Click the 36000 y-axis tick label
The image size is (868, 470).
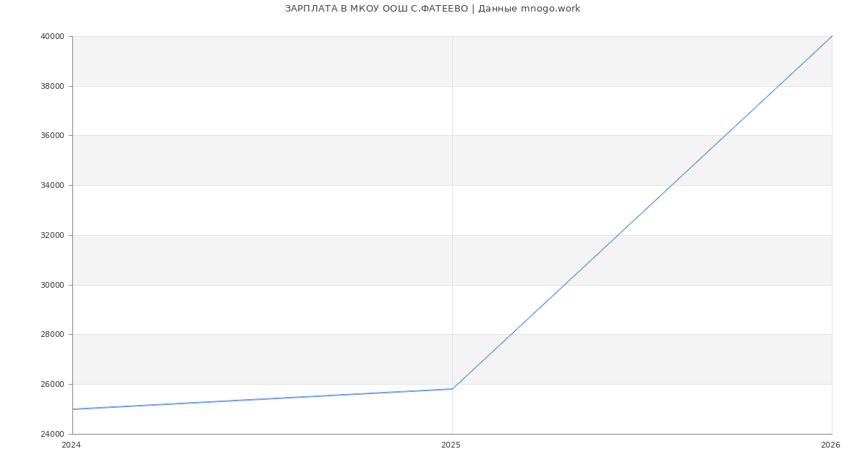53,136
